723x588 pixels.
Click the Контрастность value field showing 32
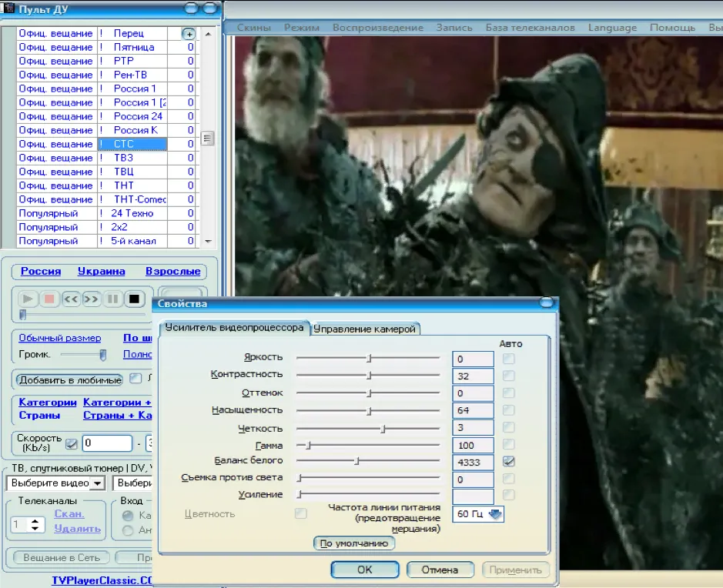473,376
